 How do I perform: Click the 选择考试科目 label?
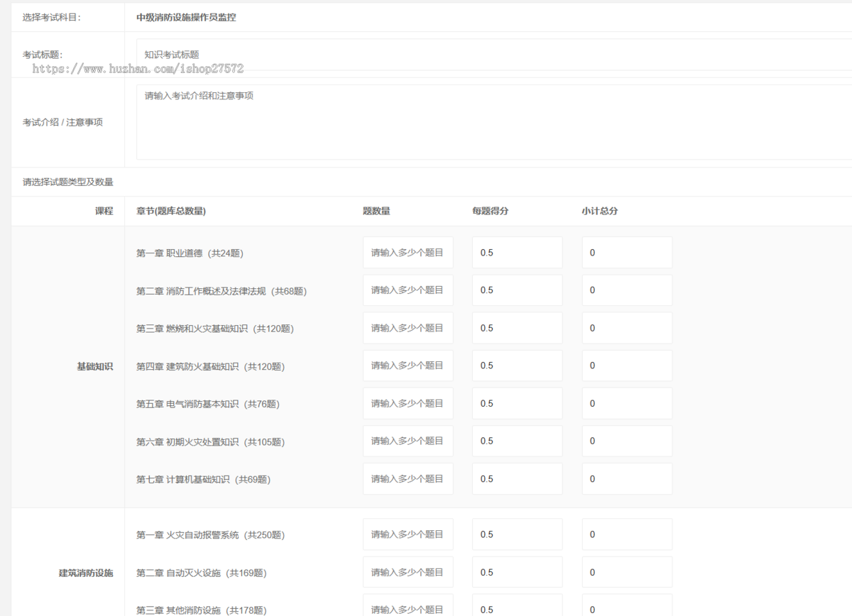click(x=52, y=18)
